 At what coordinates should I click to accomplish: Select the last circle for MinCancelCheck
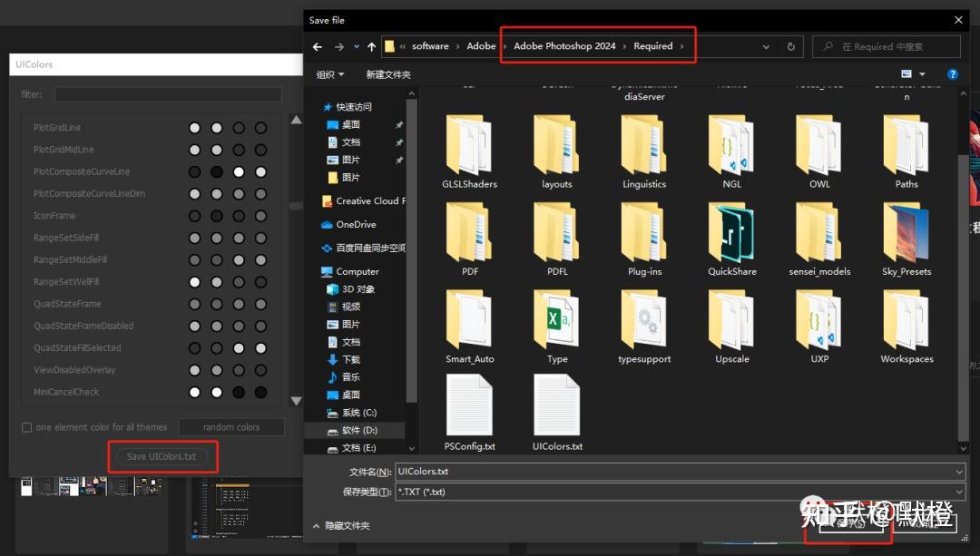click(260, 392)
